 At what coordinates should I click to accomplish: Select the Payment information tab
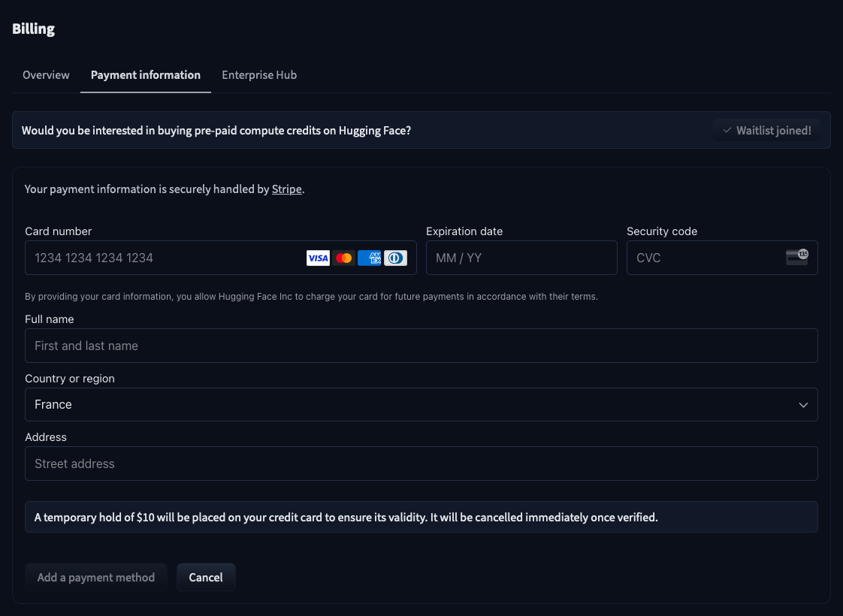click(145, 74)
